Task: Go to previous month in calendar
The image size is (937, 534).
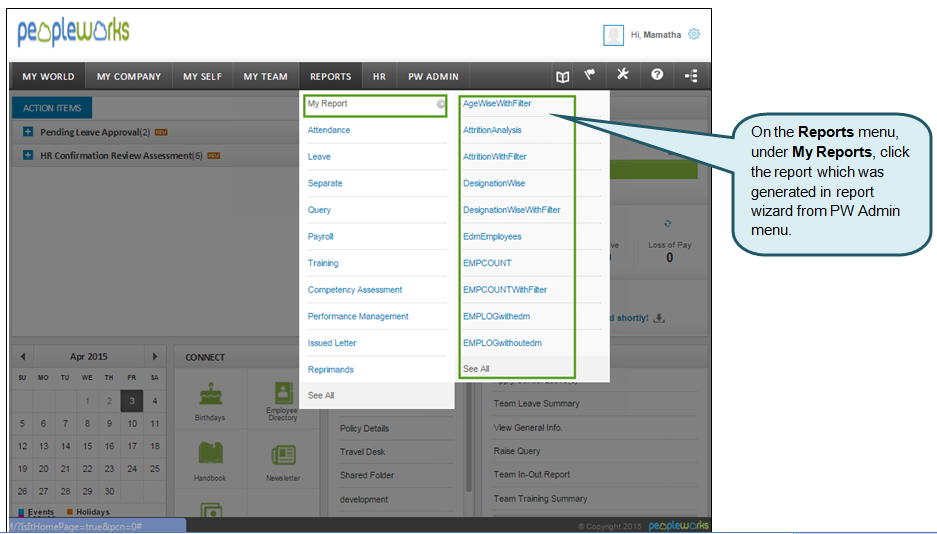Action: (x=23, y=356)
